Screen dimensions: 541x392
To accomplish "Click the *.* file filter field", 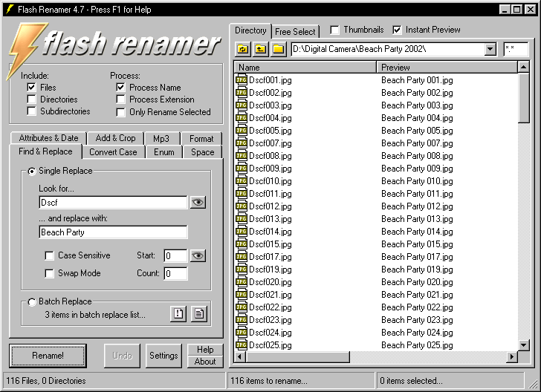I will click(x=516, y=49).
